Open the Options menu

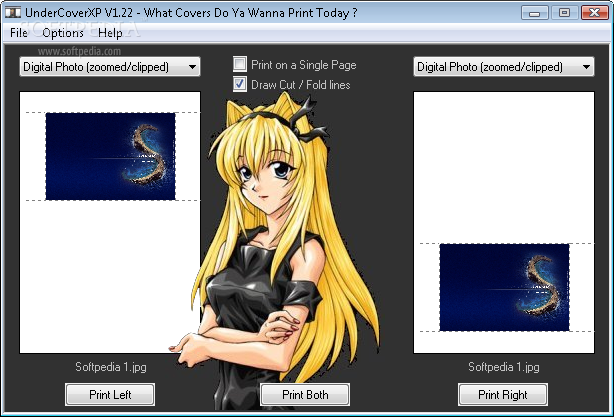click(x=63, y=33)
